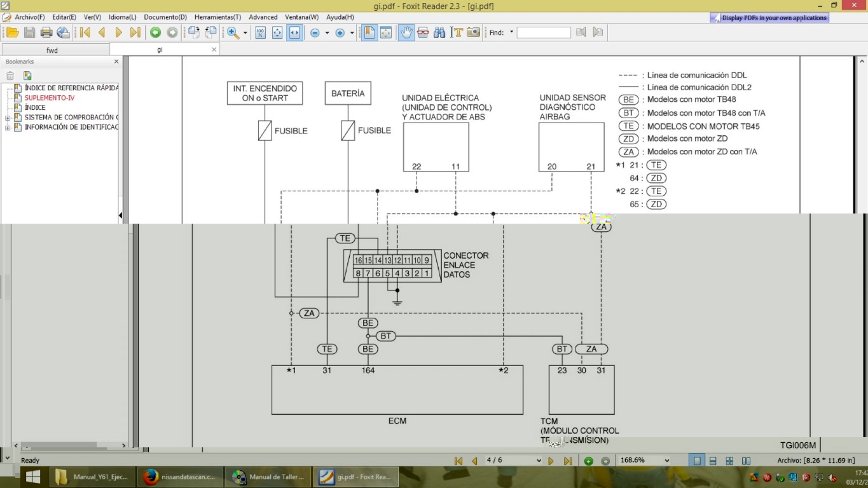
Task: Click the Actual Size 100% icon
Action: click(x=261, y=32)
